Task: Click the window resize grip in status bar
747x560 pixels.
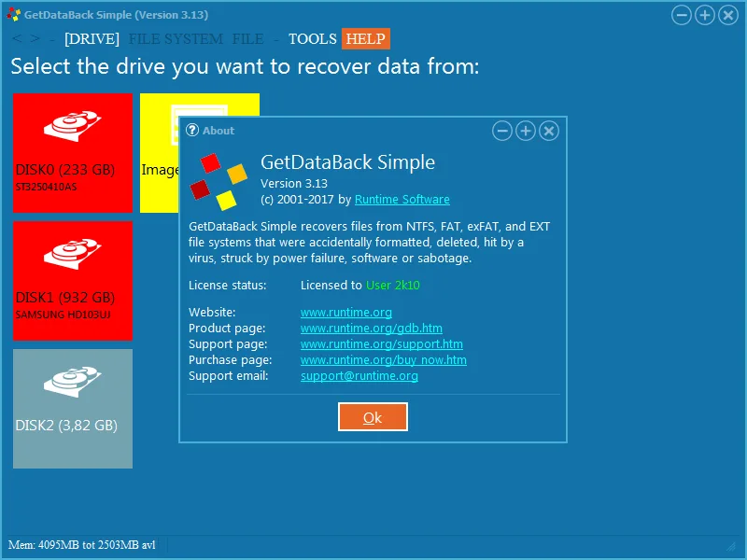Action: pyautogui.click(x=731, y=546)
